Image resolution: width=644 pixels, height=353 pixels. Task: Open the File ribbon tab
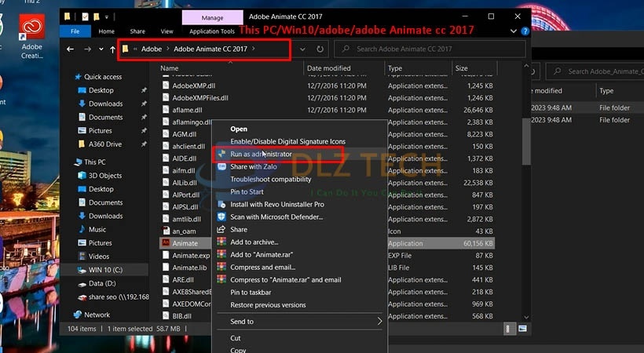tap(75, 31)
